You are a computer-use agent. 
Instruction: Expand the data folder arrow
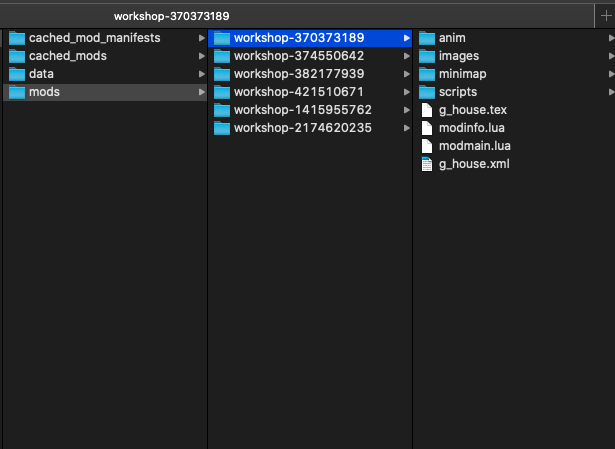(202, 74)
